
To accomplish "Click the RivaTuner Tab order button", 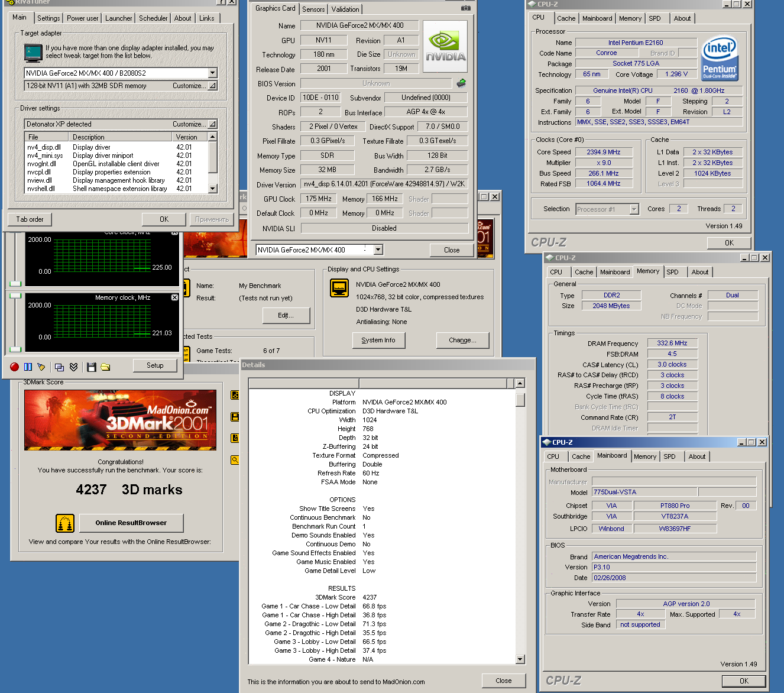I will [30, 219].
